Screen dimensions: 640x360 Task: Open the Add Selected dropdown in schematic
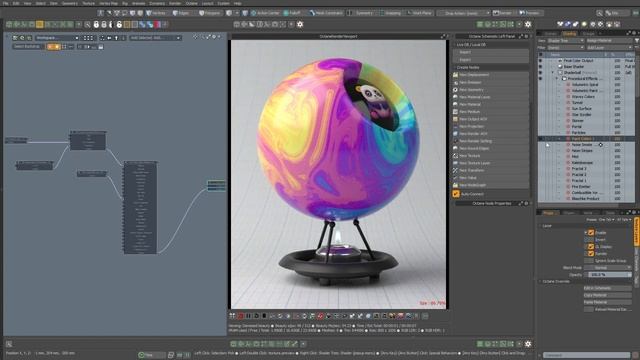tap(156, 38)
